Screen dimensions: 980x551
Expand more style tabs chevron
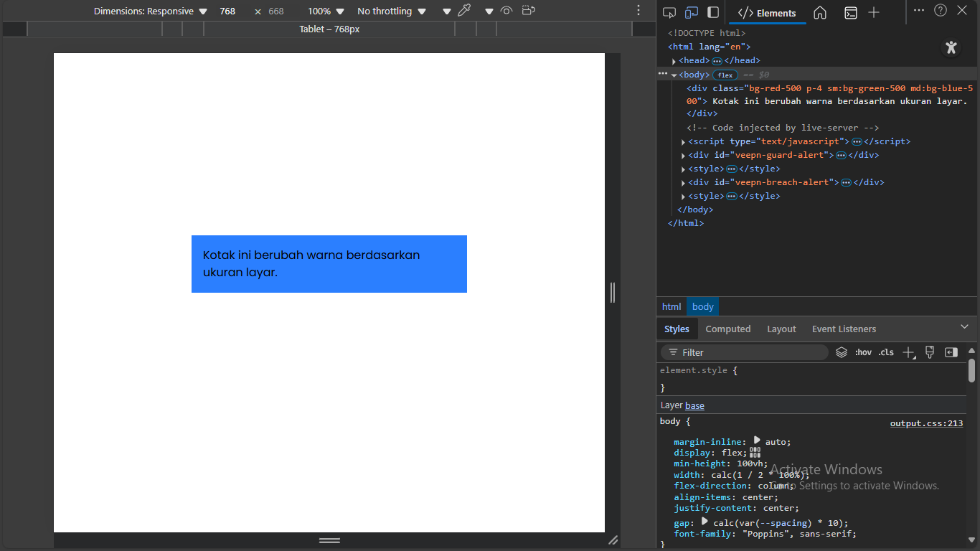click(964, 327)
